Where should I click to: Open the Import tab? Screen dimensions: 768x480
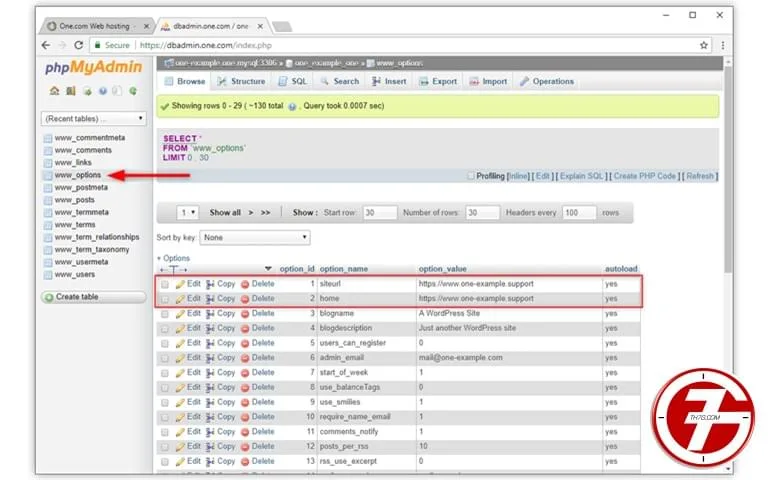[x=488, y=81]
